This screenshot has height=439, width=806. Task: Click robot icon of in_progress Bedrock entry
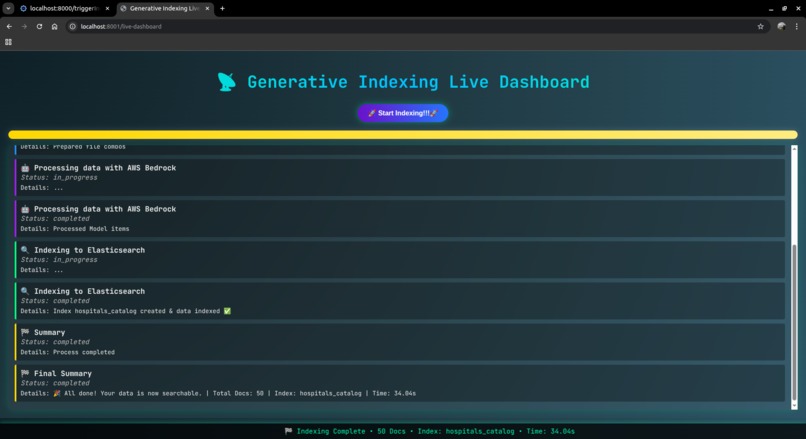pos(25,168)
